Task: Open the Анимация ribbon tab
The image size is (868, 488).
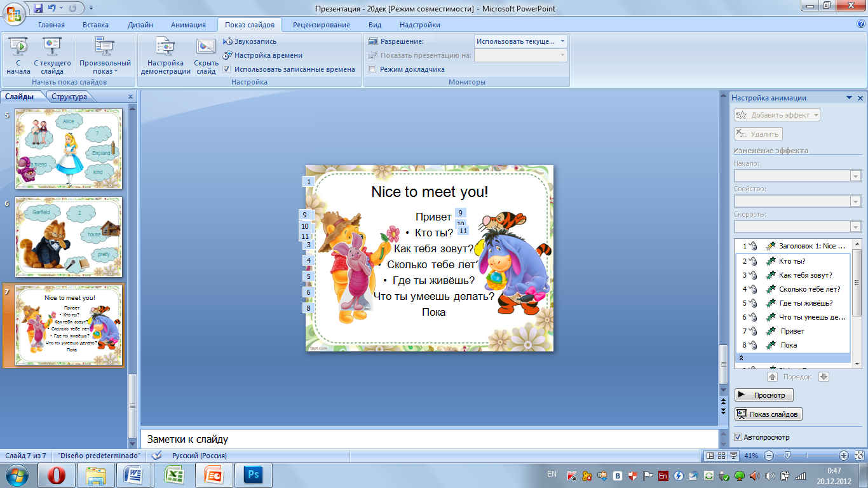Action: tap(188, 25)
